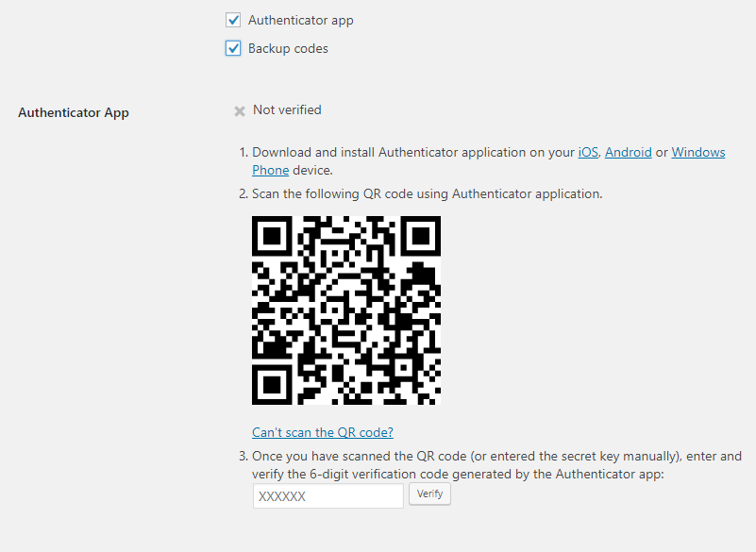
Task: Focus the XXXXXX verification code field
Action: click(328, 496)
